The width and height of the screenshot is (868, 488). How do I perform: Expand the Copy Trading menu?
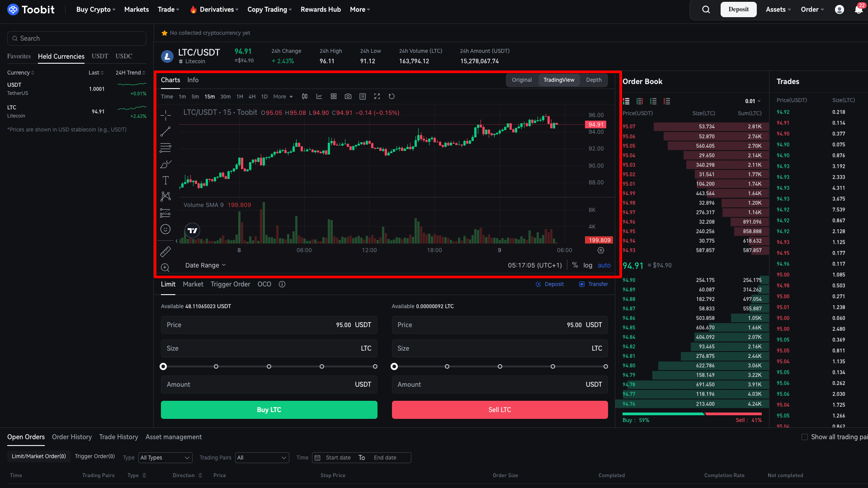click(x=269, y=9)
